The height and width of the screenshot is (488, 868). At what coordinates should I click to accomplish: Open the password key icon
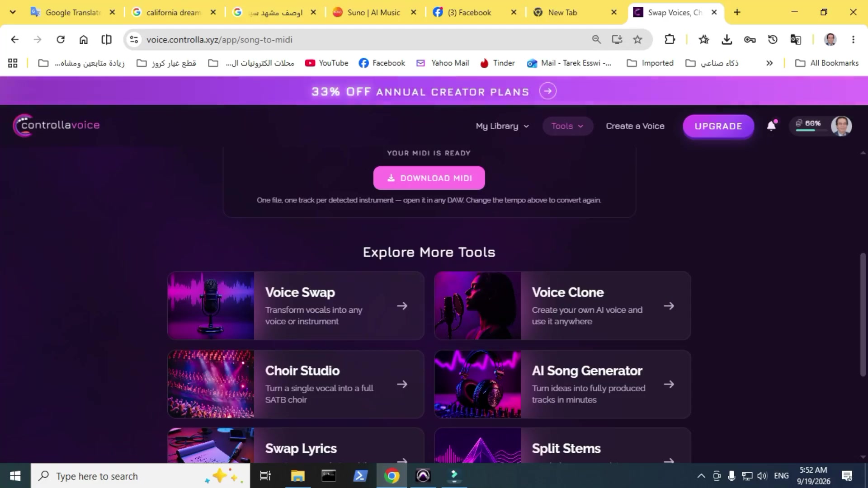coord(750,39)
